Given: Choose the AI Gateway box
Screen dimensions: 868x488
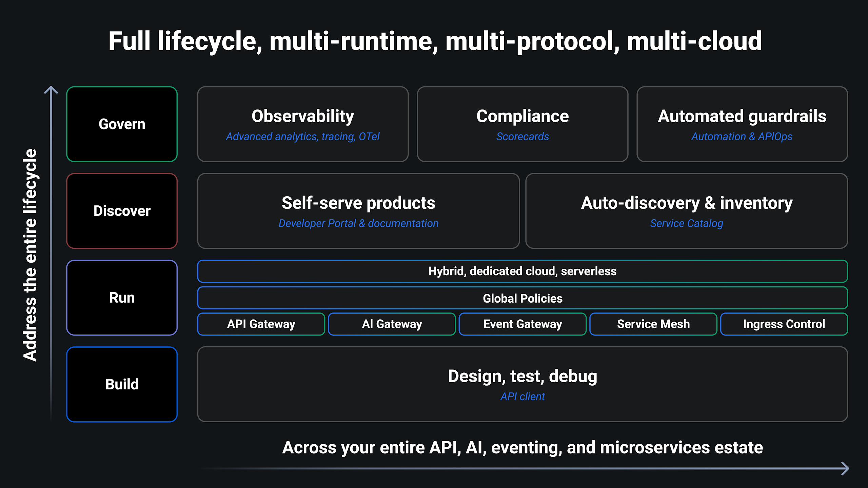Looking at the screenshot, I should pos(392,324).
